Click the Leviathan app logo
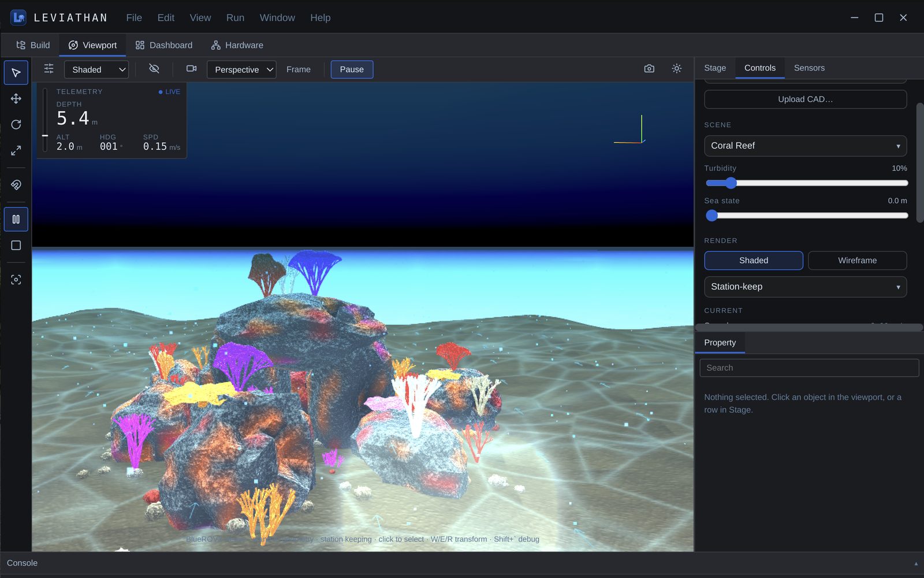This screenshot has width=924, height=578. coord(18,17)
